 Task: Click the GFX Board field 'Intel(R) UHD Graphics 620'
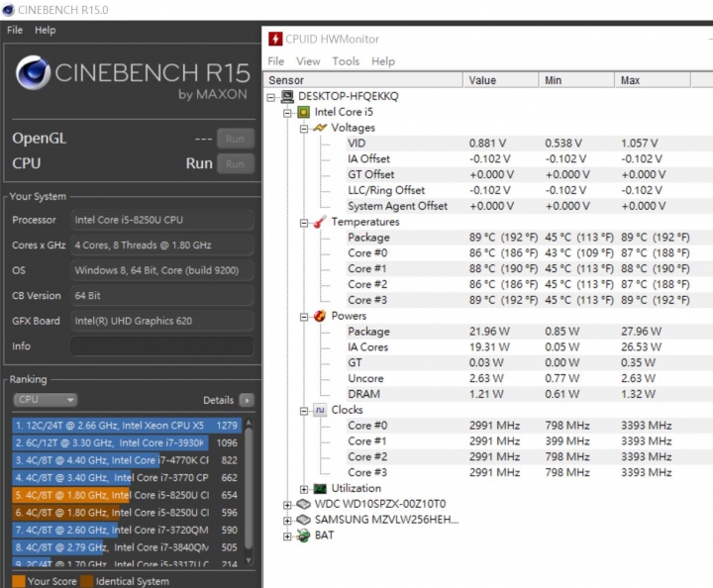[161, 321]
